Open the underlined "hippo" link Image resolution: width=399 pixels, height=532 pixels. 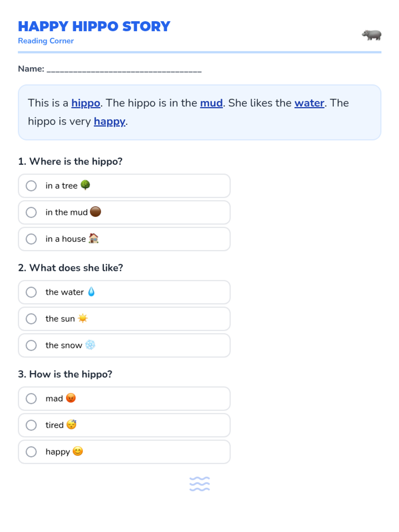coord(86,103)
